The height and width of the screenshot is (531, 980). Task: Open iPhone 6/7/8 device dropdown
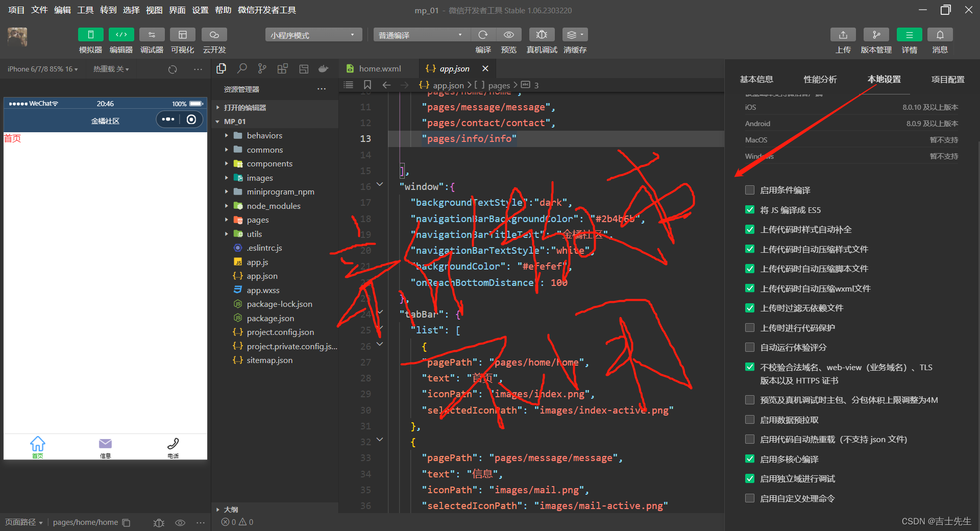(x=43, y=69)
